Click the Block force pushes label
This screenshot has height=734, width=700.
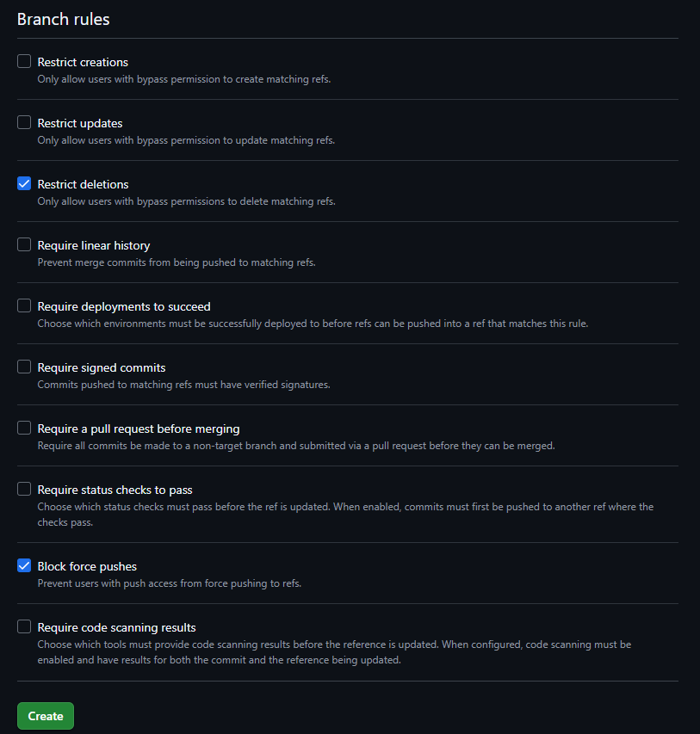[x=87, y=566]
